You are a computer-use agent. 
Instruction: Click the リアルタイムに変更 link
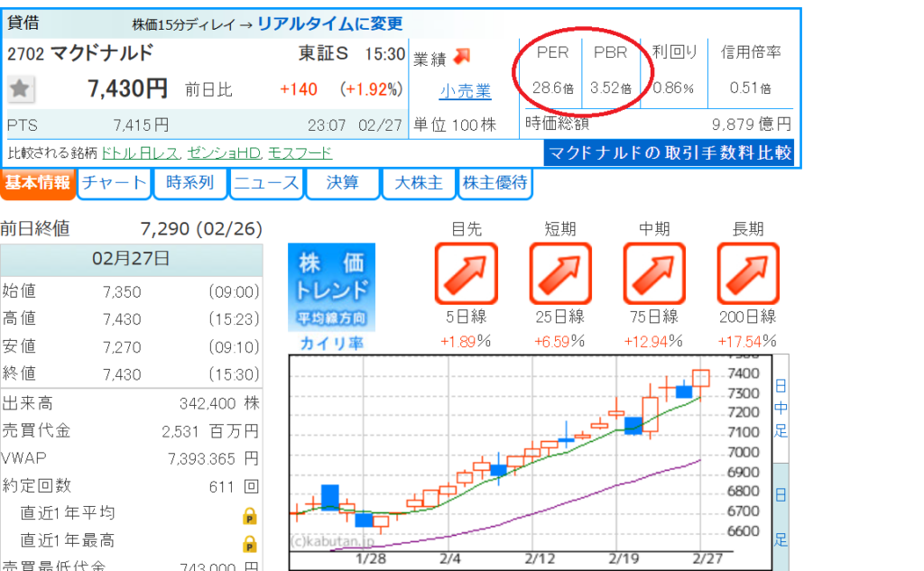click(x=330, y=23)
